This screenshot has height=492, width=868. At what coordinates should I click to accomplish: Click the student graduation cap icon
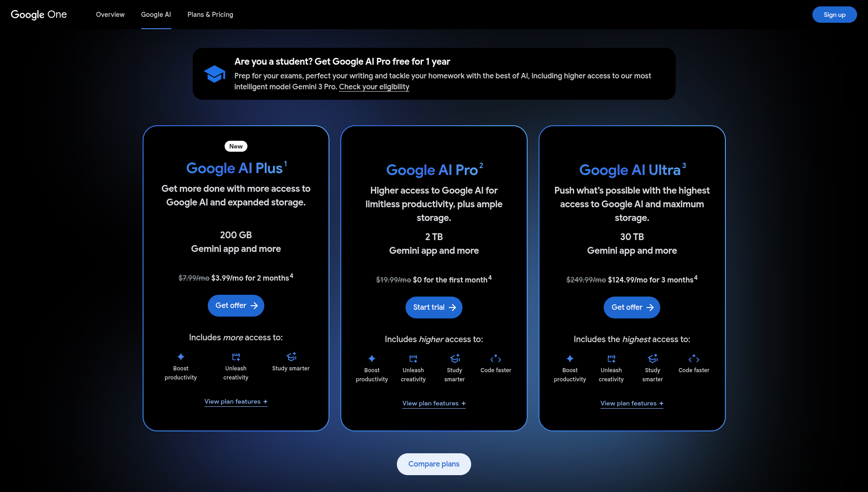pyautogui.click(x=214, y=74)
